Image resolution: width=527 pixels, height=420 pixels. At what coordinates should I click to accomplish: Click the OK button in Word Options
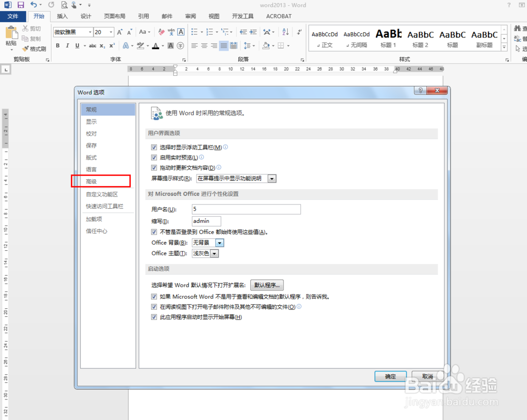pos(391,377)
